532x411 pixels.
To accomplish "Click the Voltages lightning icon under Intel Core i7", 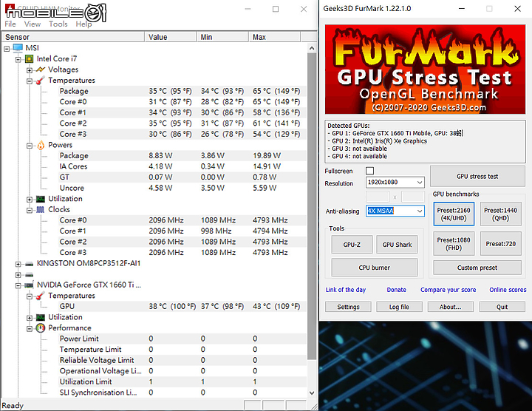I will pyautogui.click(x=41, y=69).
